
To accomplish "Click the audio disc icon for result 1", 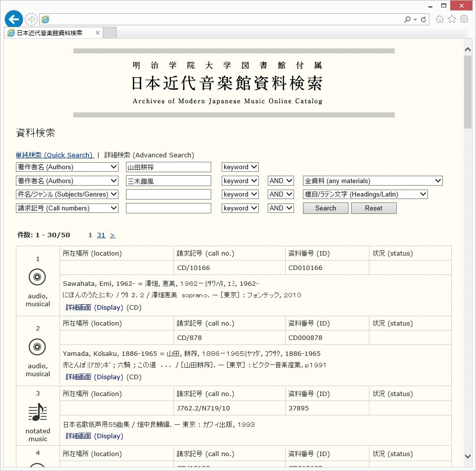I will pyautogui.click(x=37, y=277).
